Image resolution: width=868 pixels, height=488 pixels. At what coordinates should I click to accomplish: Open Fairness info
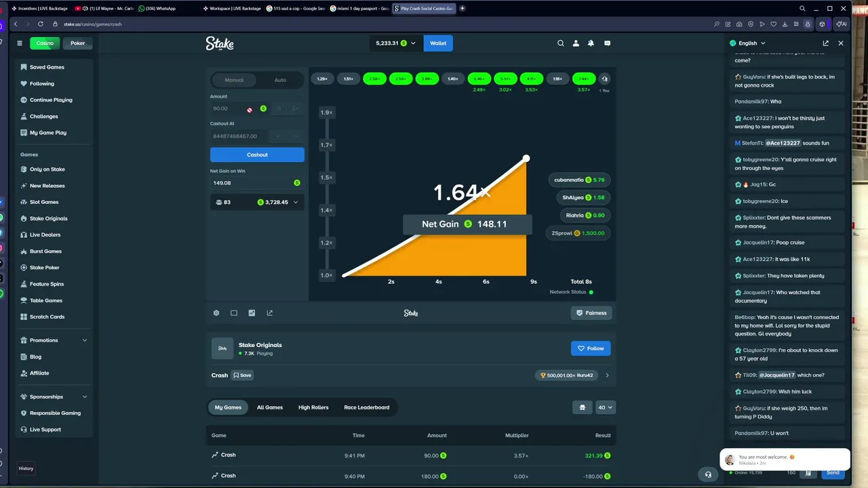[x=591, y=312]
